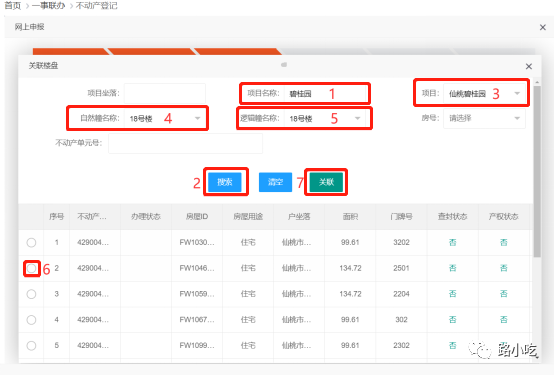Open 一事联办 breadcrumb link
The height and width of the screenshot is (375, 554).
pyautogui.click(x=48, y=5)
